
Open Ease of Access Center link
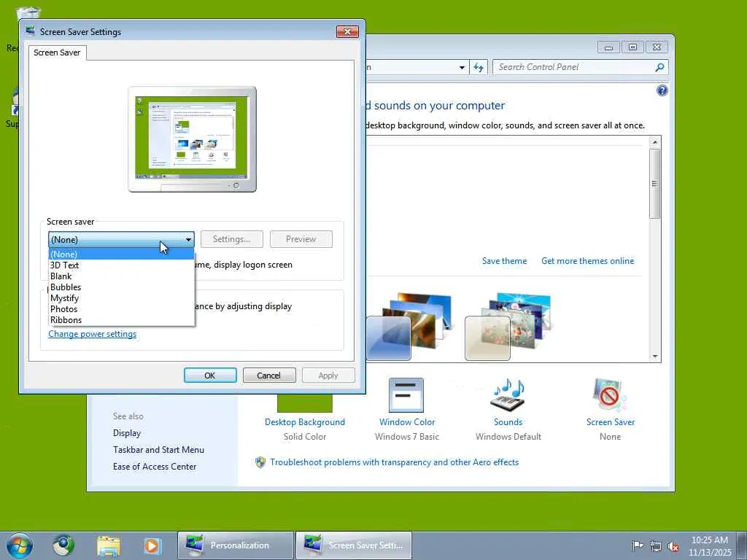[x=155, y=467]
